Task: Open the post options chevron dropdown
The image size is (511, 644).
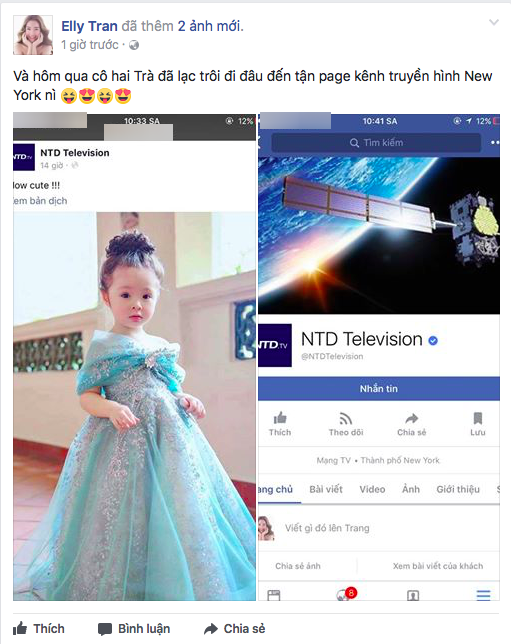Action: [493, 22]
